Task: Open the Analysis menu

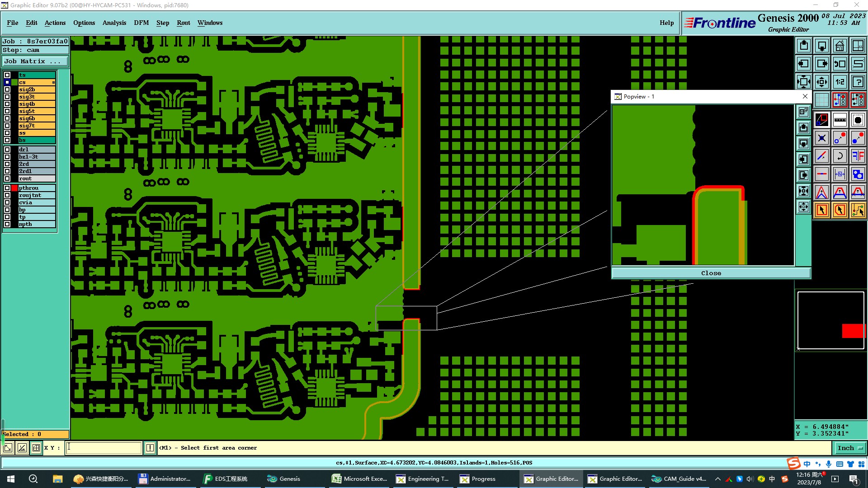Action: (x=114, y=23)
